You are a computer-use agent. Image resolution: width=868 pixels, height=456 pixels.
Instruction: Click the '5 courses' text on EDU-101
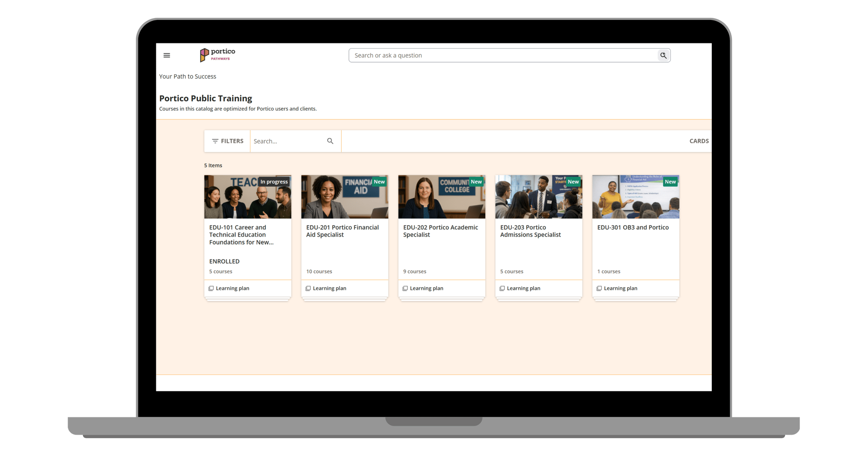click(x=220, y=271)
